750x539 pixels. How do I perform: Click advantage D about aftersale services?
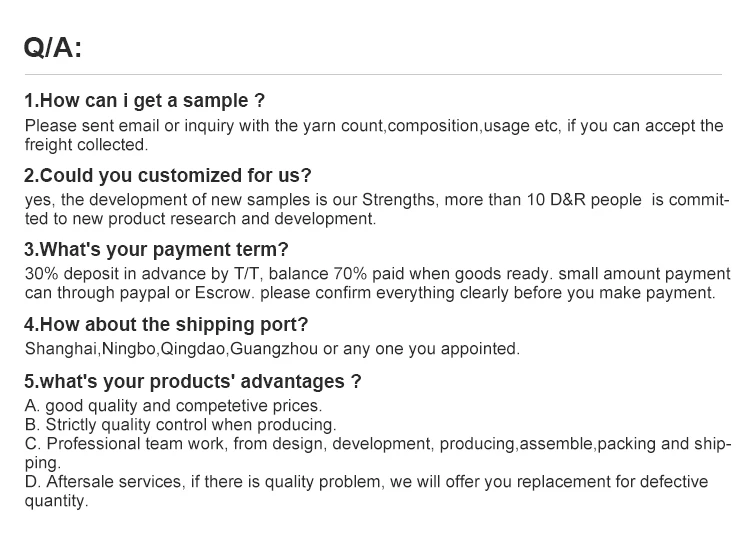tap(366, 491)
